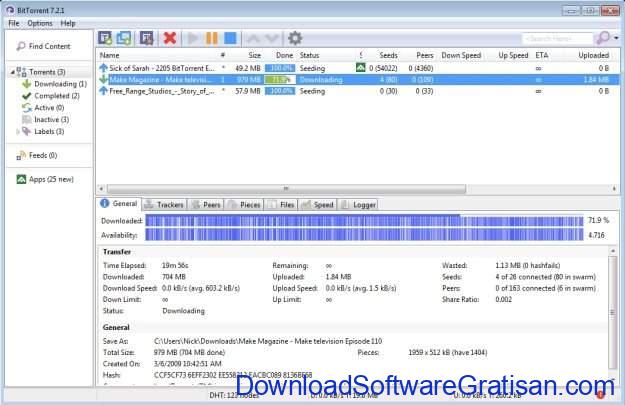Sort by Seeds column header
This screenshot has height=405, width=625.
(x=388, y=55)
